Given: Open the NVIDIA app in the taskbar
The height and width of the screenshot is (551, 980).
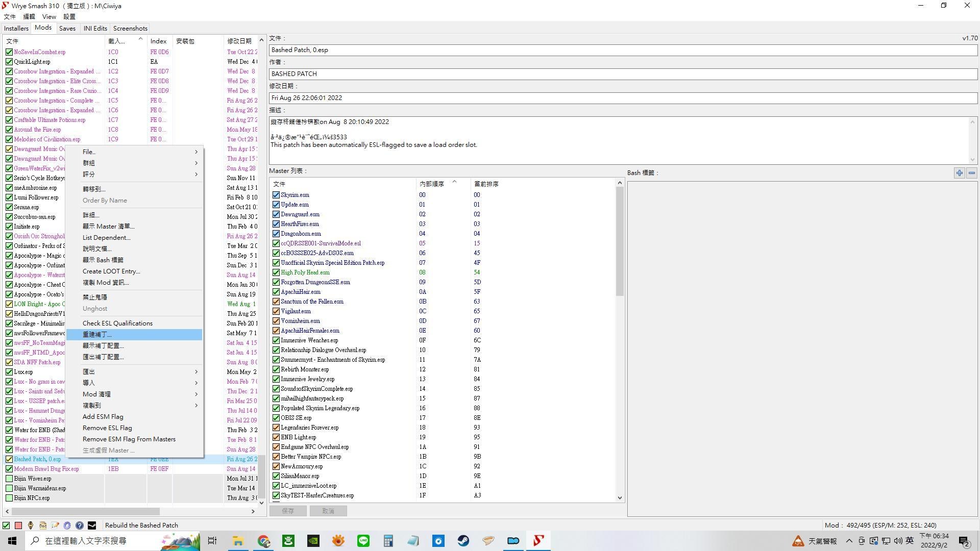Looking at the screenshot, I should pyautogui.click(x=313, y=541).
